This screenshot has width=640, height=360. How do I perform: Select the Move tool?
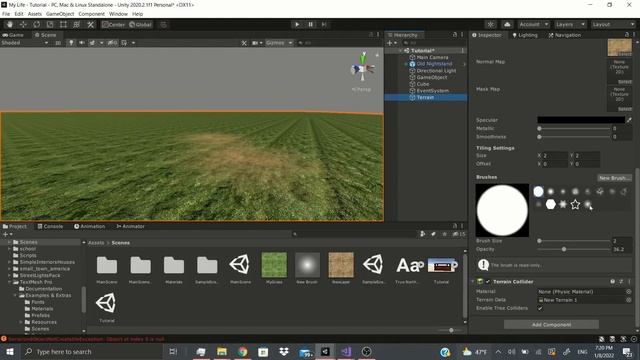(23, 24)
